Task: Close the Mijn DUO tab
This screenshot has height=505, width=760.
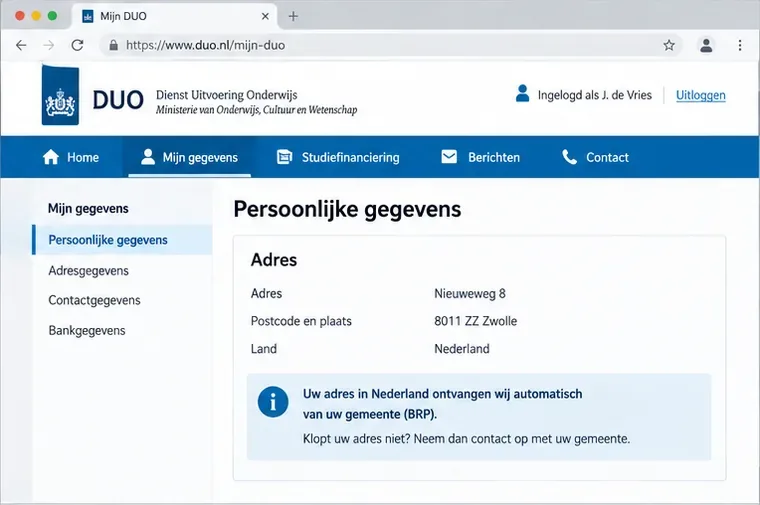Action: point(265,16)
